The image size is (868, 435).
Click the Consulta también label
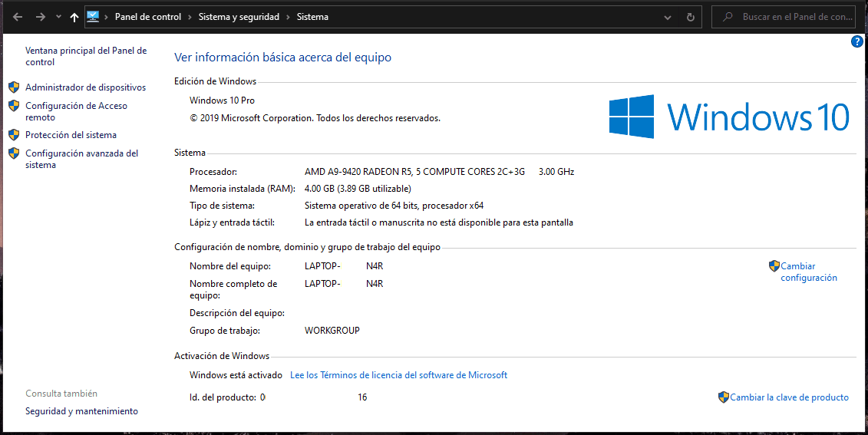(61, 393)
